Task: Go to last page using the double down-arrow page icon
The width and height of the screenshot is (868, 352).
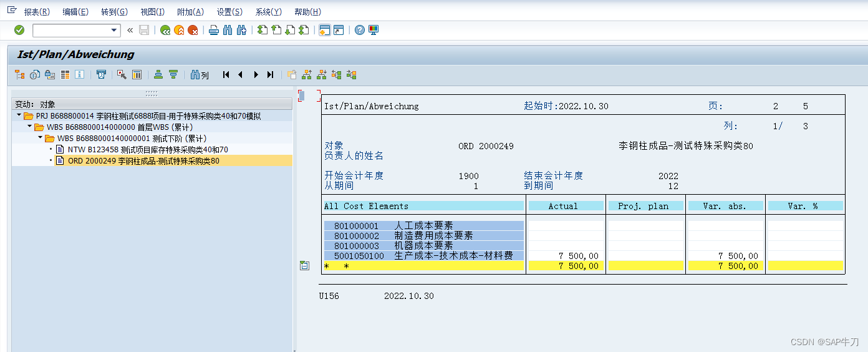Action: click(304, 30)
